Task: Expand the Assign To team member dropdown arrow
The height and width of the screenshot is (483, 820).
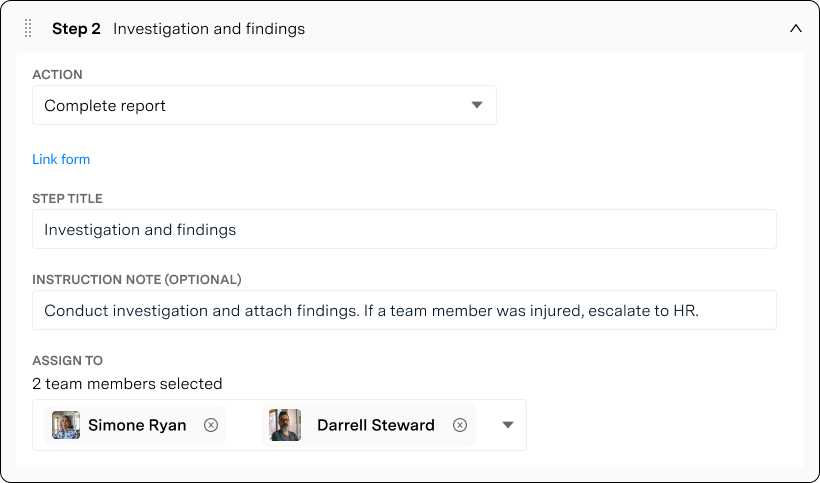Action: click(x=508, y=425)
